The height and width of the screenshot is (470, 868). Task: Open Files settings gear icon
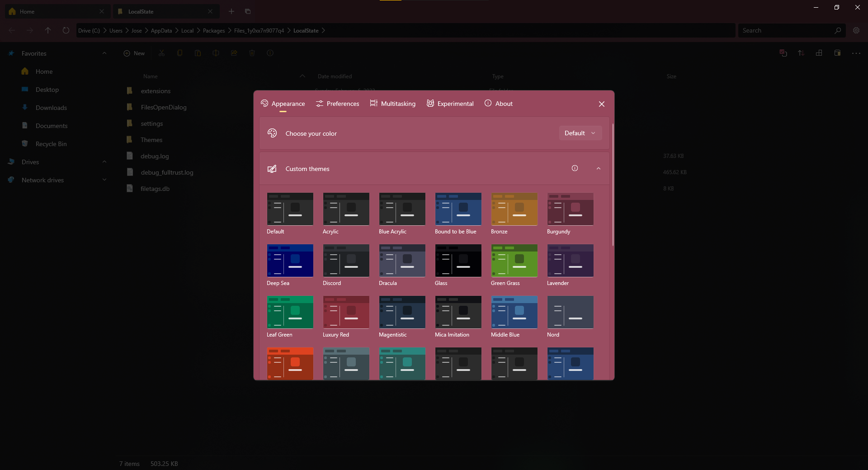[856, 30]
